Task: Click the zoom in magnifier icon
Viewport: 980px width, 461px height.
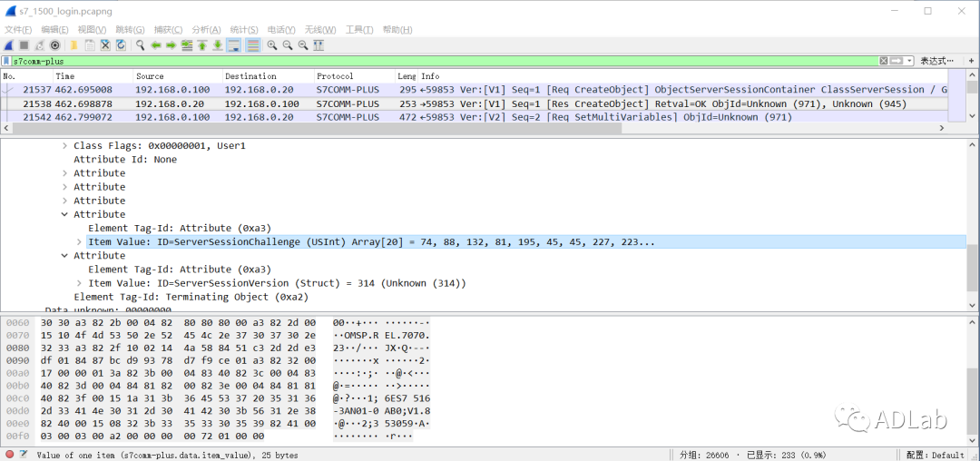Action: tap(272, 45)
